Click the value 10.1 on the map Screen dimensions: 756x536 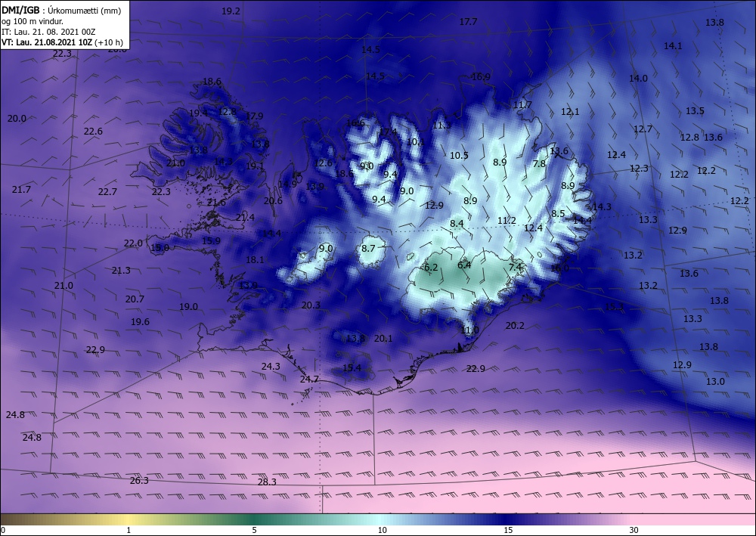[x=416, y=141]
